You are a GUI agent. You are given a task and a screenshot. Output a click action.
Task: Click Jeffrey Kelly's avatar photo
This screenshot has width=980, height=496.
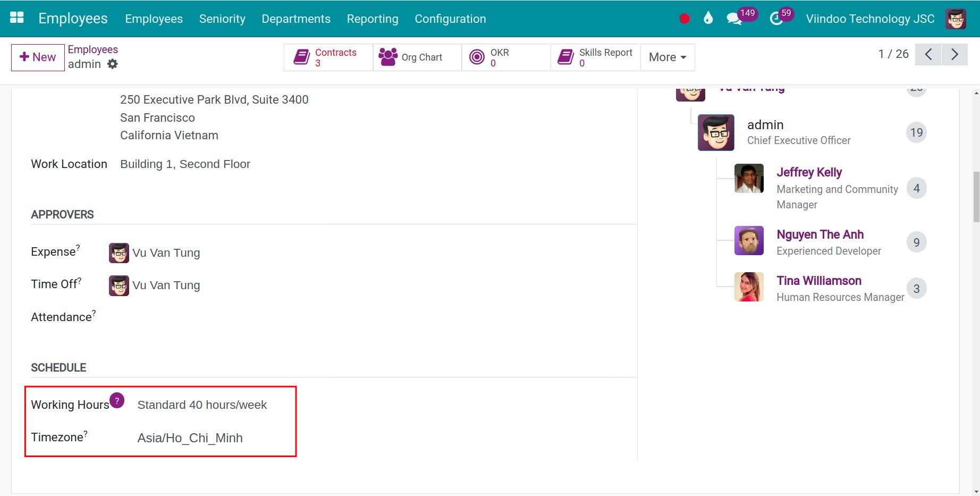(749, 178)
